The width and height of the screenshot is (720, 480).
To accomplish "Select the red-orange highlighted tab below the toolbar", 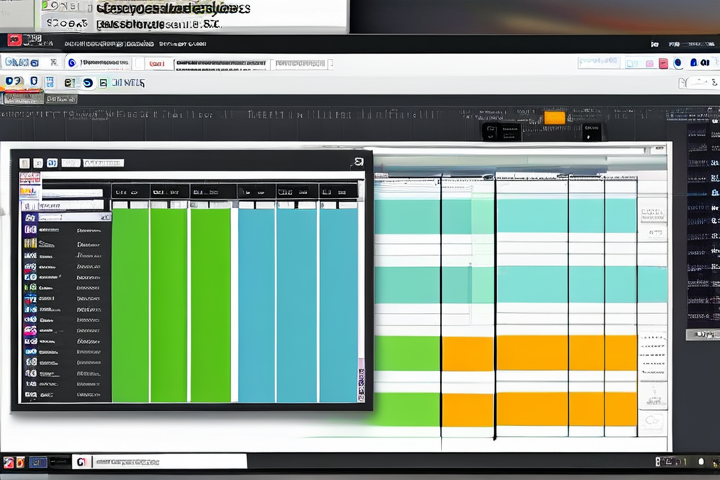I will click(x=20, y=99).
